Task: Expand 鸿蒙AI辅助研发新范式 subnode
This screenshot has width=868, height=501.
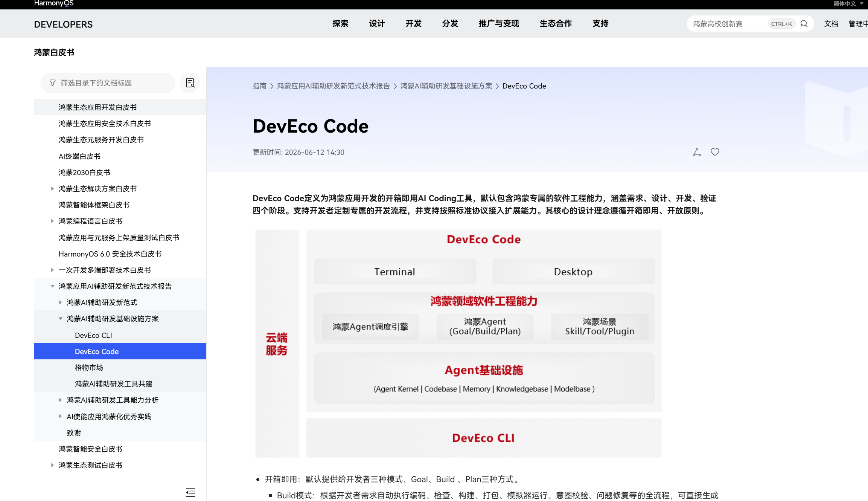Action: [x=60, y=302]
